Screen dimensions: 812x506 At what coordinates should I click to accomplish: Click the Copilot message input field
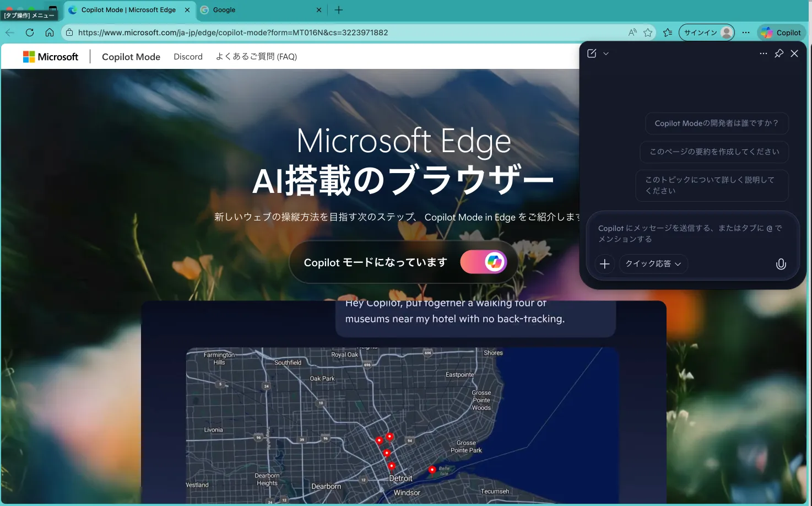point(689,233)
